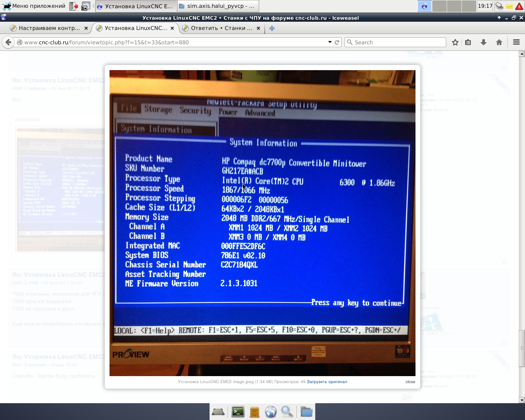Click the lightbox close link

[410, 382]
